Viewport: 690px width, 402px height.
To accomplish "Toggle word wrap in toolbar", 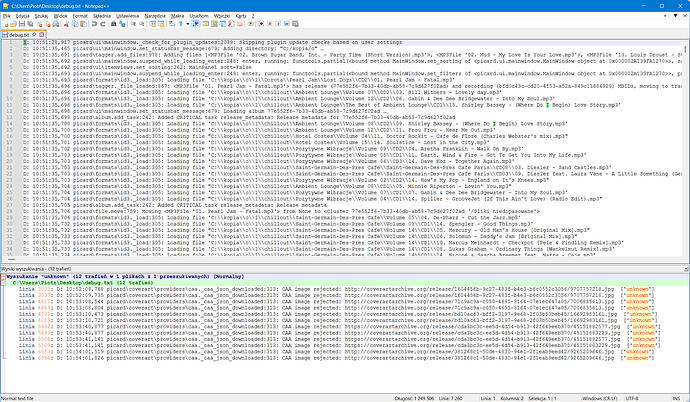I will [172, 24].
